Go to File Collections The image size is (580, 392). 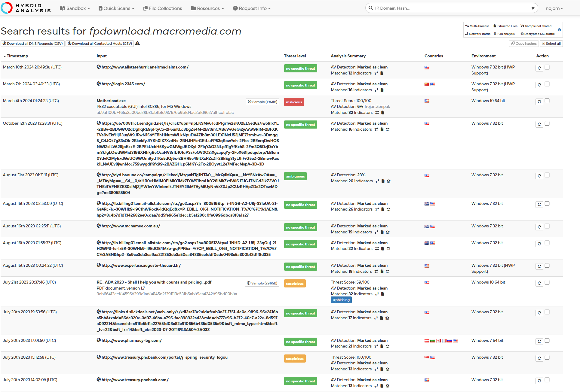coord(163,8)
